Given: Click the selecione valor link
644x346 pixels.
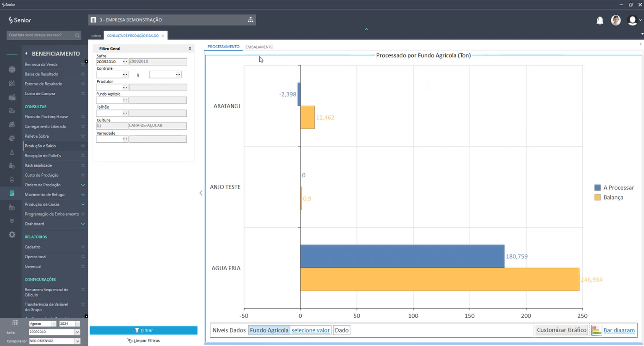Looking at the screenshot, I should tap(310, 330).
